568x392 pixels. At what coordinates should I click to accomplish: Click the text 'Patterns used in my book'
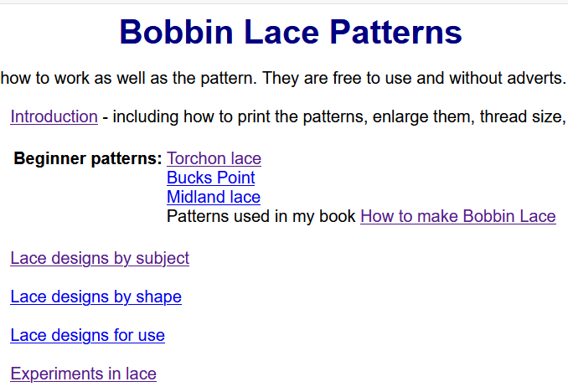pyautogui.click(x=261, y=216)
